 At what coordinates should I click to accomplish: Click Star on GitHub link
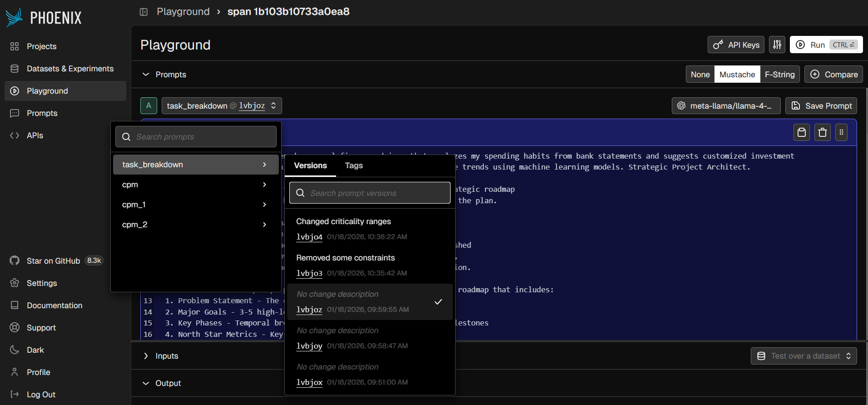click(53, 261)
